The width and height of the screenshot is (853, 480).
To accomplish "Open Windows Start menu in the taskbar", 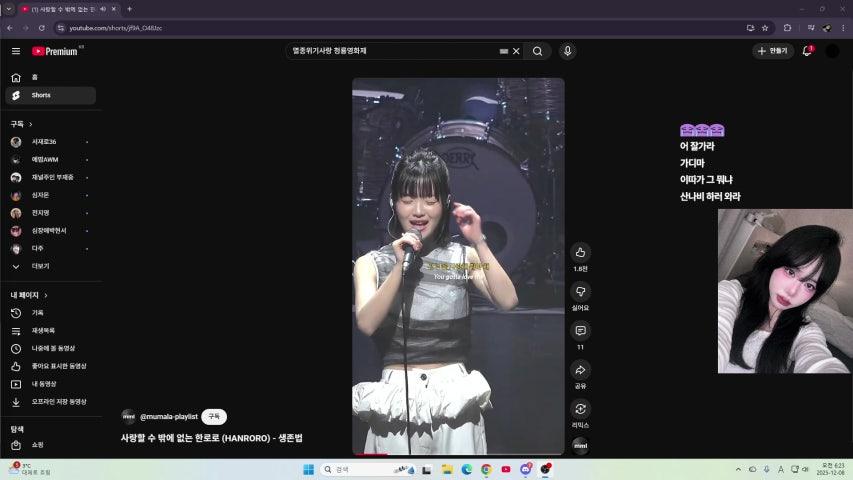I will [x=308, y=469].
